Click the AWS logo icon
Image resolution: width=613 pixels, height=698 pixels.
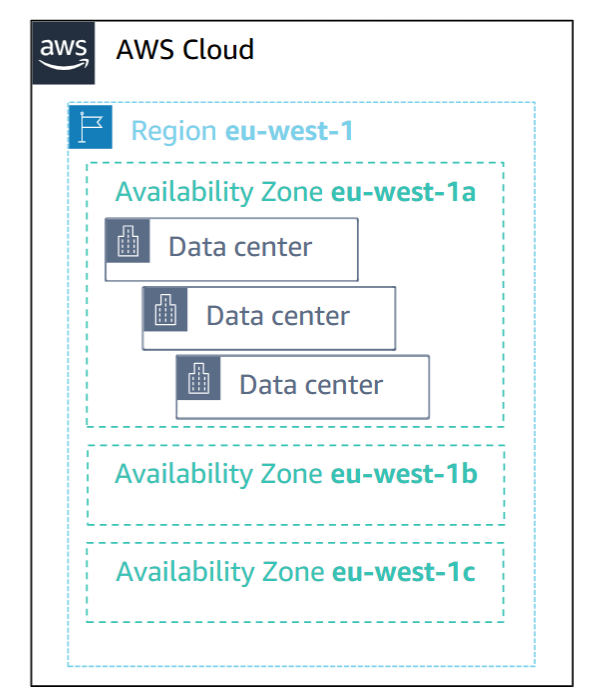point(64,54)
